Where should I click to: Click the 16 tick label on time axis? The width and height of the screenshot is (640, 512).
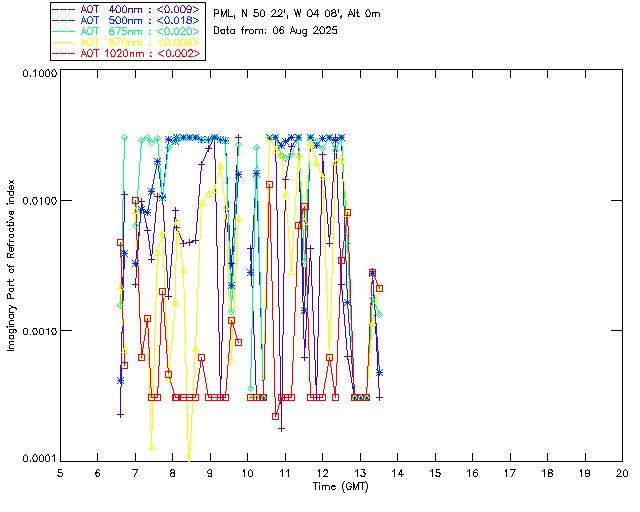coord(472,473)
